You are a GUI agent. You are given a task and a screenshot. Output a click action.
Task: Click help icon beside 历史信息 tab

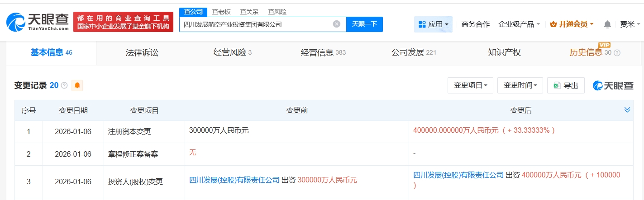(617, 53)
